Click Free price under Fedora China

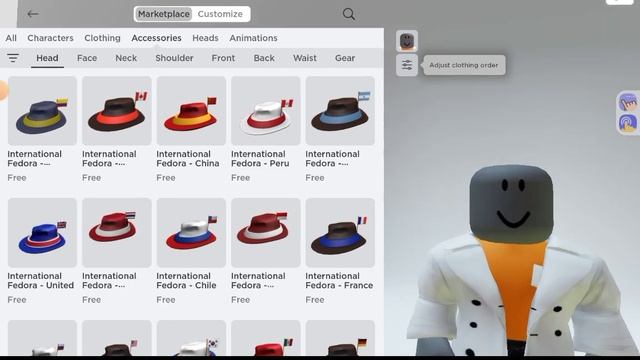click(166, 178)
